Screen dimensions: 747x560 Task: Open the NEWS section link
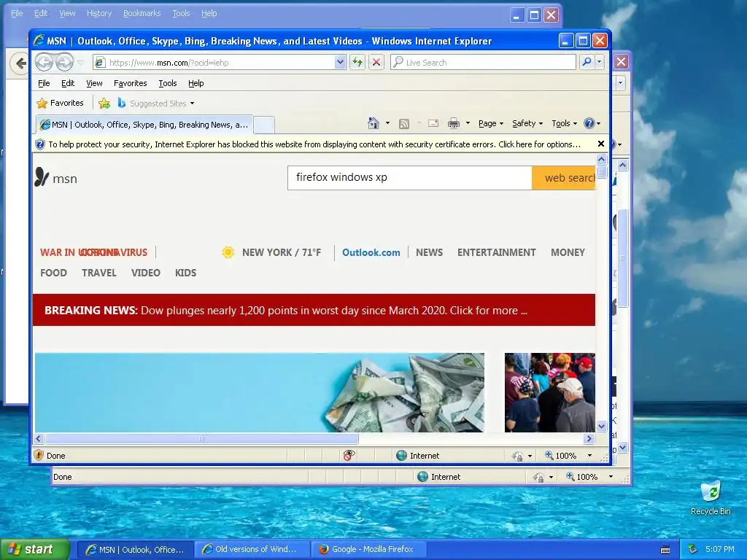429,252
